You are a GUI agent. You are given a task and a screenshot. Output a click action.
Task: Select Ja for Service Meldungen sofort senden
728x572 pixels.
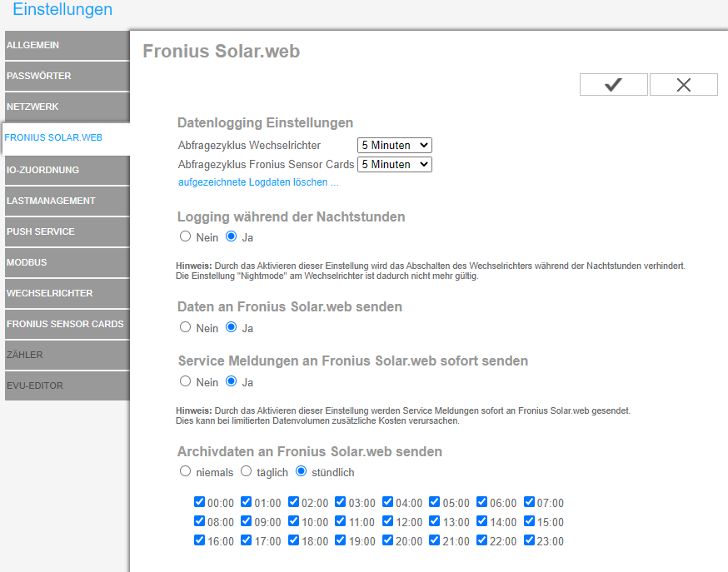tap(232, 381)
